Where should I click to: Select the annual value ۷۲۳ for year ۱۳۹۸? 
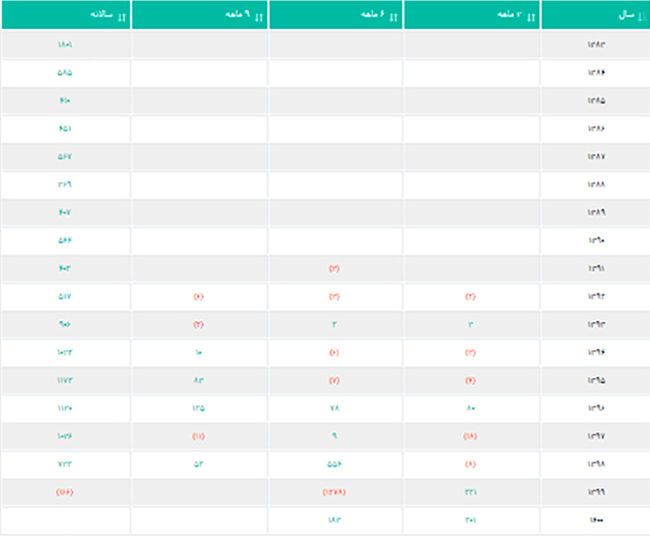click(66, 464)
